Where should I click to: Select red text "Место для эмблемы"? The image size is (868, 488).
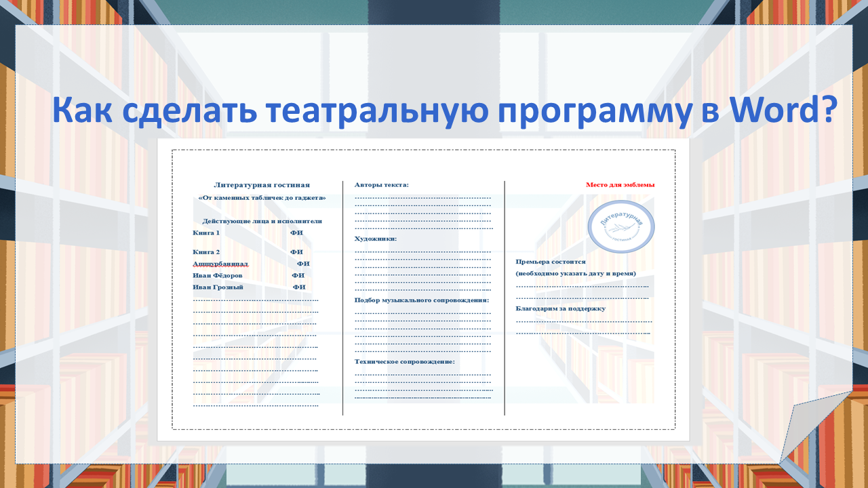pos(620,184)
